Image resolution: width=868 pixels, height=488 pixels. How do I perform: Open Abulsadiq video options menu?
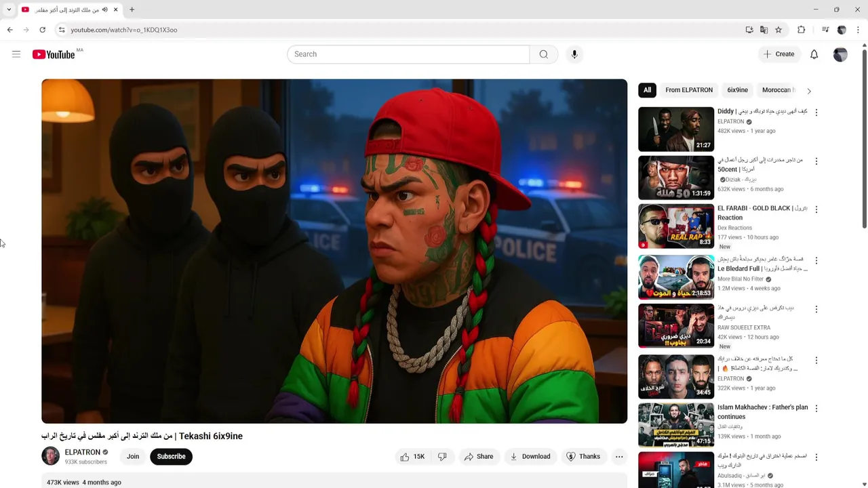(816, 457)
